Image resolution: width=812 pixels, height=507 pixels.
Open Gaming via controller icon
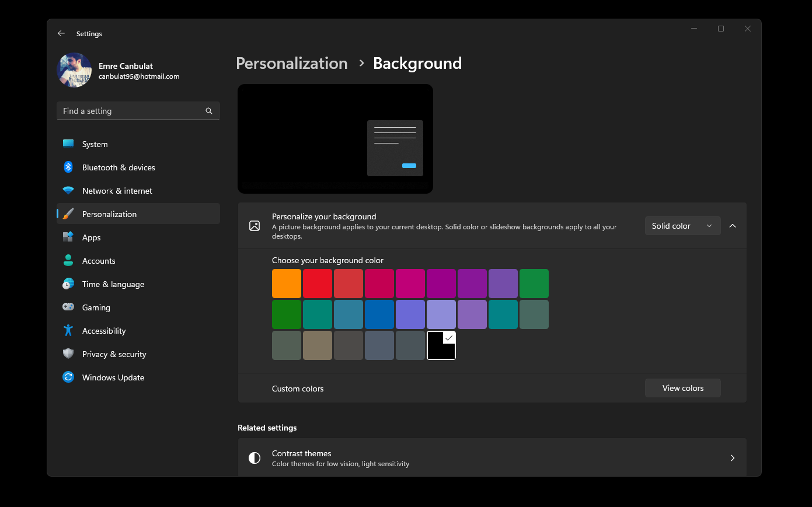click(68, 307)
